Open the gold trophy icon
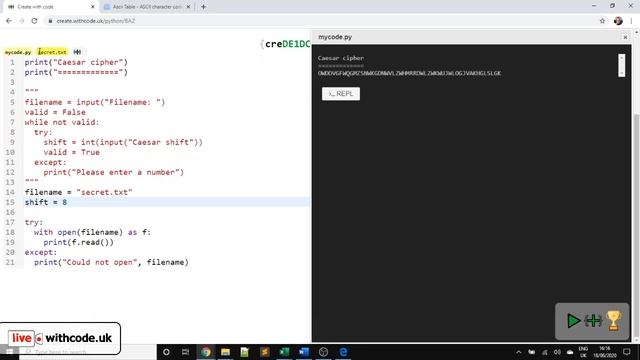The image size is (640, 360). point(613,320)
